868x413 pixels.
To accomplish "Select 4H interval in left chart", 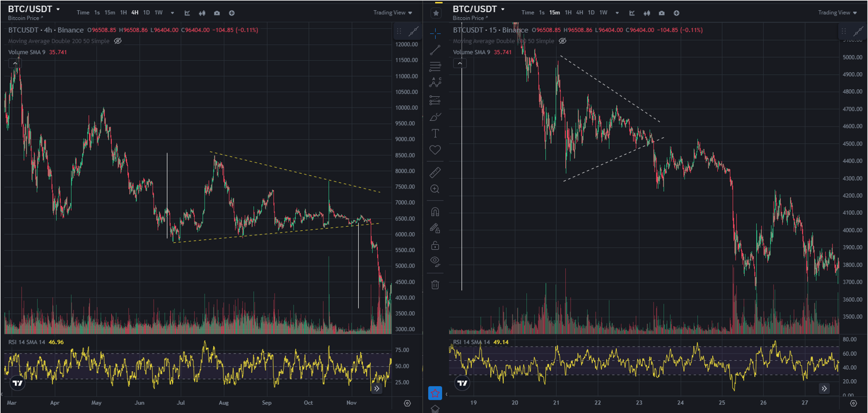I will (x=135, y=13).
